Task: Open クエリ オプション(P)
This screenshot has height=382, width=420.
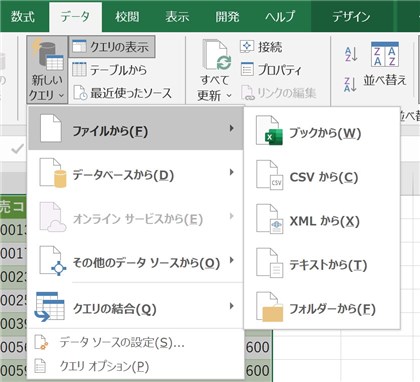Action: tap(104, 366)
